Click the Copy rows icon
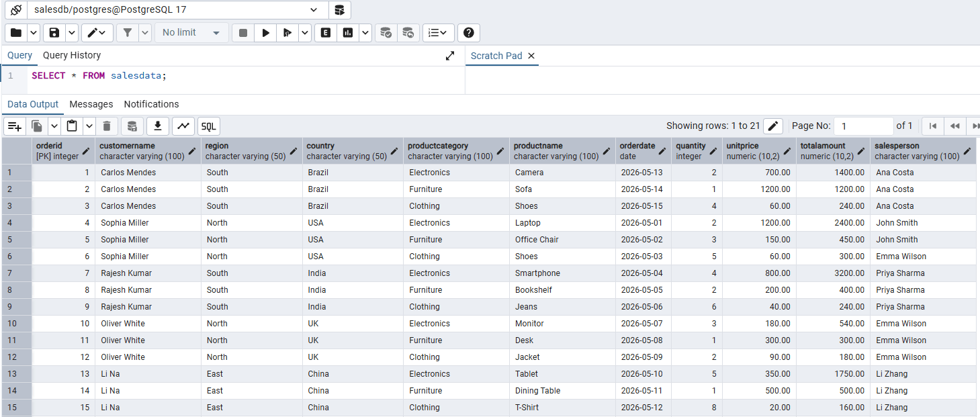Viewport: 980px width, 417px height. coord(38,126)
